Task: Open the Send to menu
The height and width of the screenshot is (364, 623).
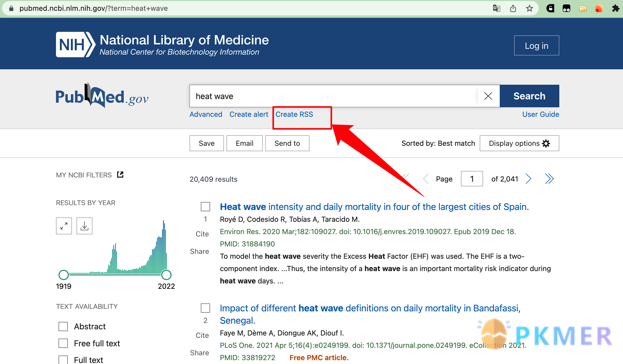Action: (287, 143)
